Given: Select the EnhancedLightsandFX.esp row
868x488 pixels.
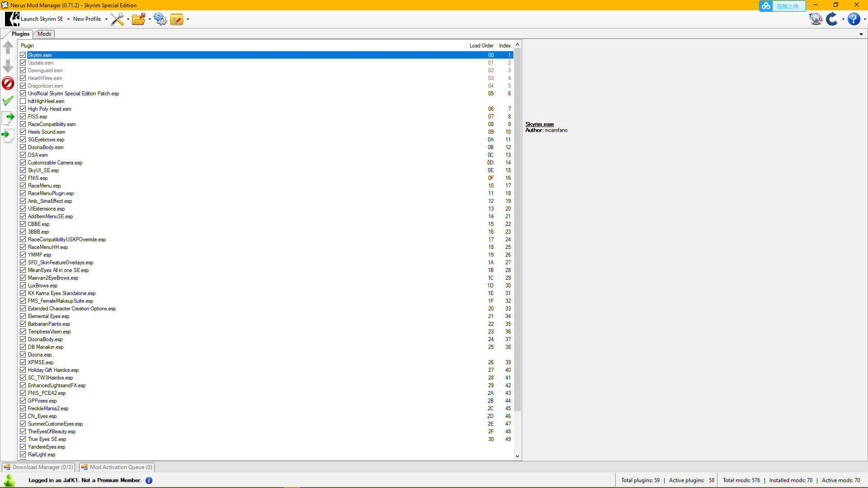Looking at the screenshot, I should pos(266,385).
